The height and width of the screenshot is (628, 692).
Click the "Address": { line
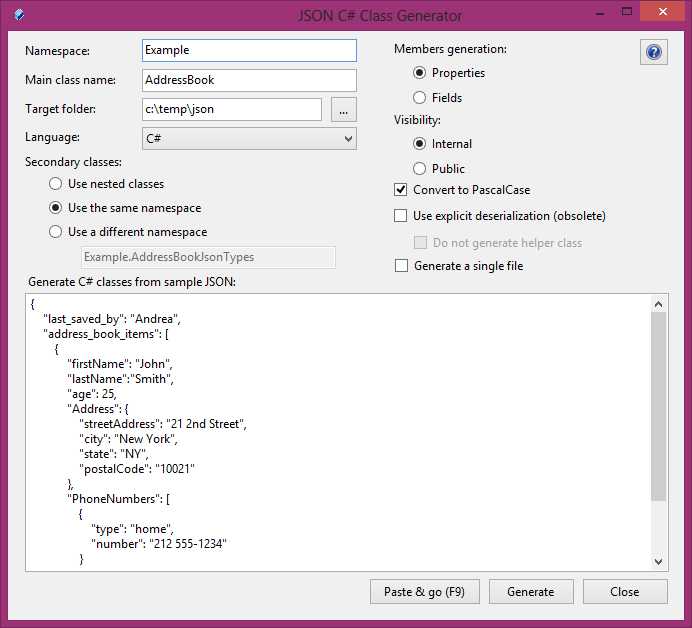pyautogui.click(x=98, y=409)
